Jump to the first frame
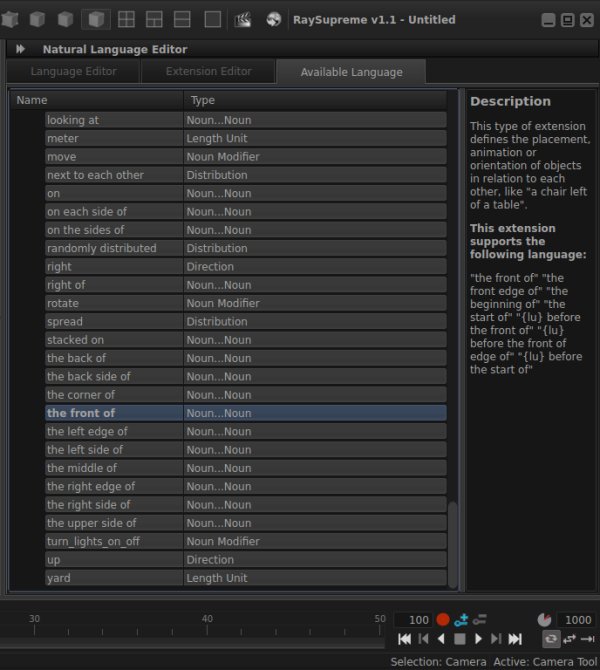Screen dimensions: 600x670 pos(404,639)
